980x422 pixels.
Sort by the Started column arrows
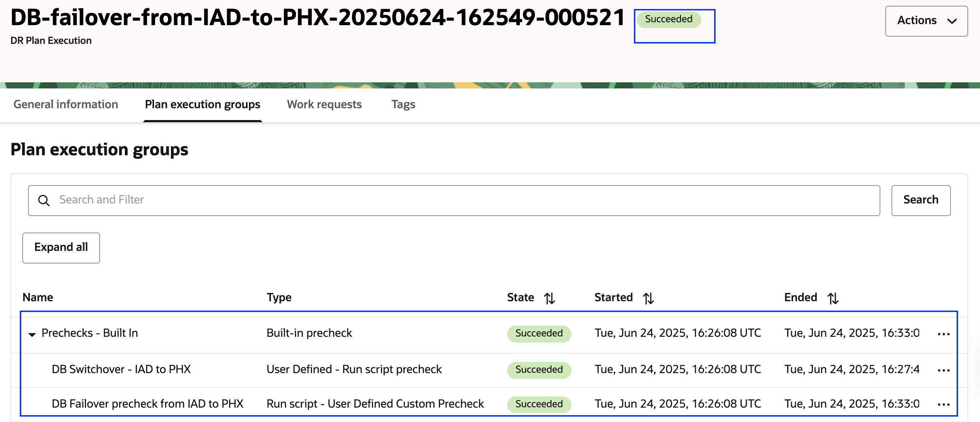648,298
